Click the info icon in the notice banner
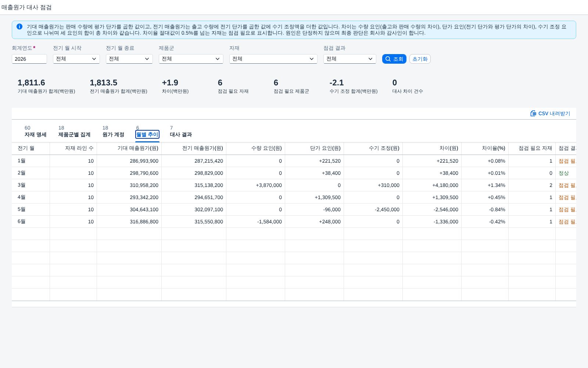This screenshot has width=588, height=368. tap(19, 26)
